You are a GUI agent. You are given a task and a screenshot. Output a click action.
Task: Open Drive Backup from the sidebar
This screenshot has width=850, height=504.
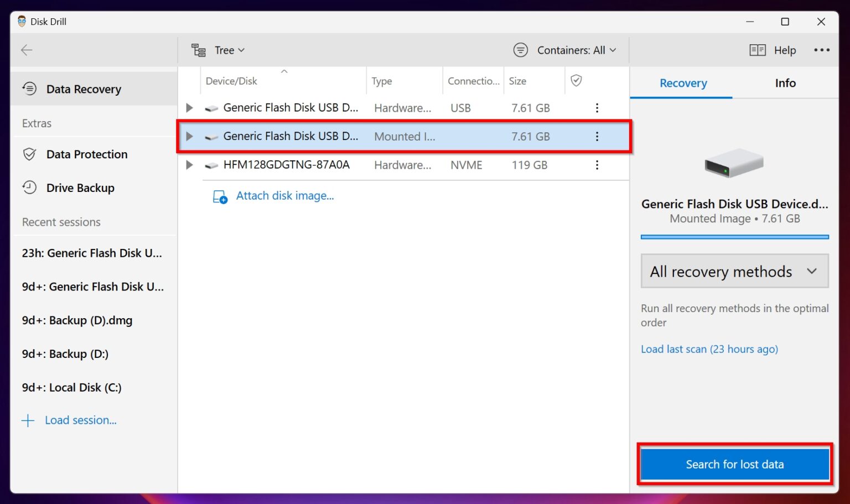pos(81,188)
